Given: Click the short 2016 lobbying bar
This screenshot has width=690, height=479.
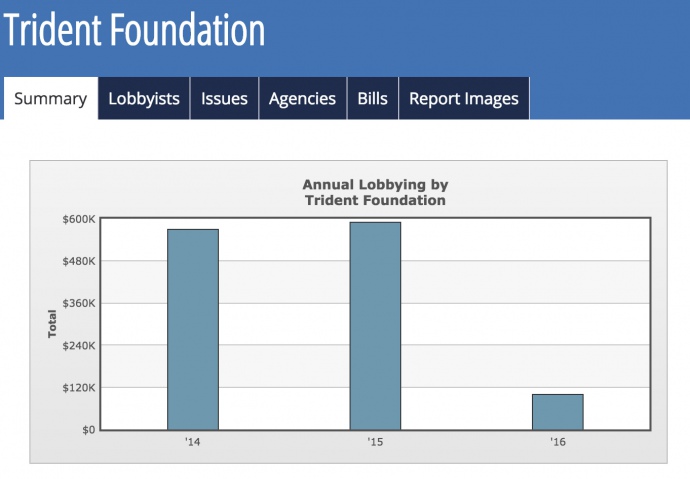Looking at the screenshot, I should [557, 412].
